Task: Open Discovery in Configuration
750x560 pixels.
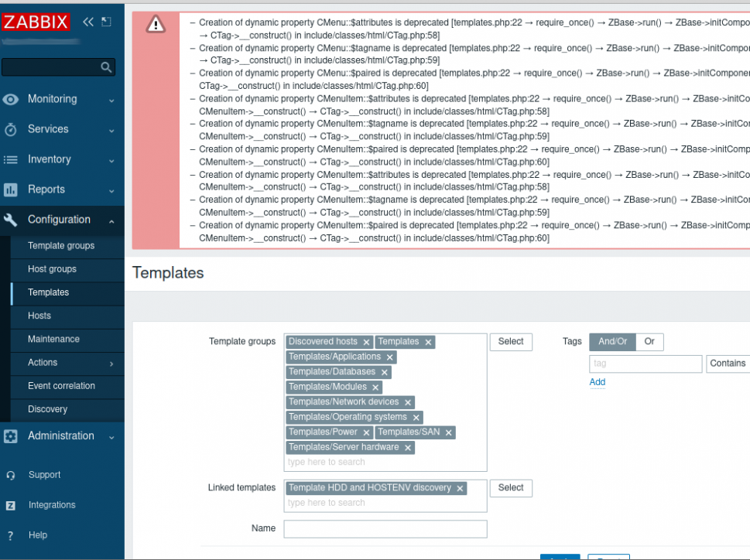Action: point(47,409)
